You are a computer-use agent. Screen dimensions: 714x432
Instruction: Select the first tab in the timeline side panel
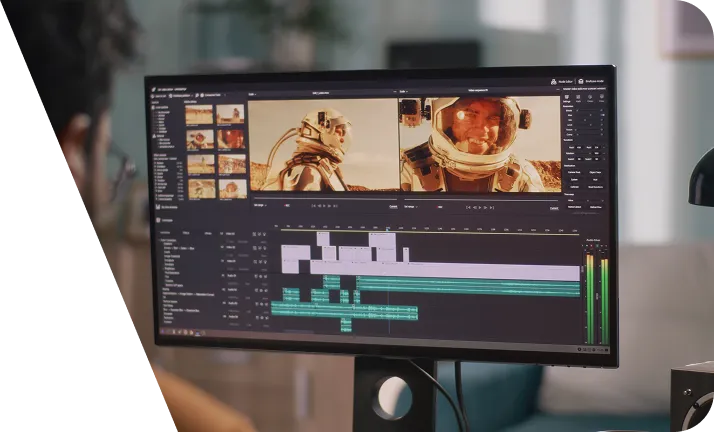[x=165, y=233]
